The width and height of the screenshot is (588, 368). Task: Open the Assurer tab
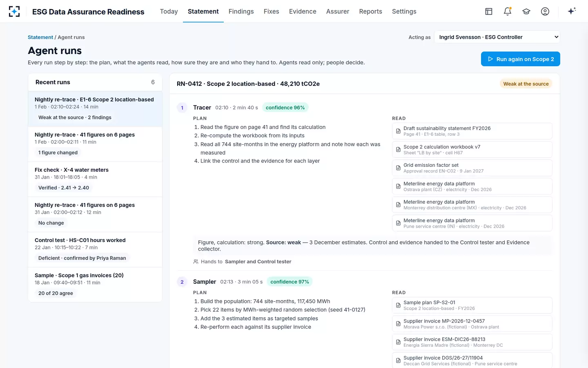coord(337,11)
